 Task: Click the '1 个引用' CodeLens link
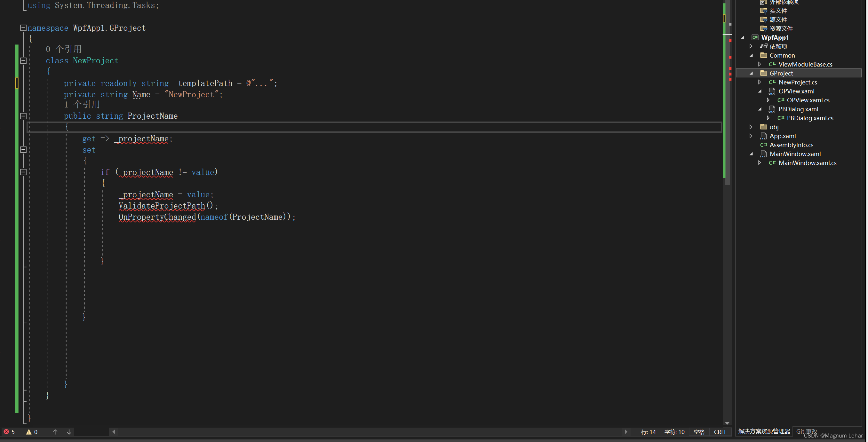click(82, 105)
